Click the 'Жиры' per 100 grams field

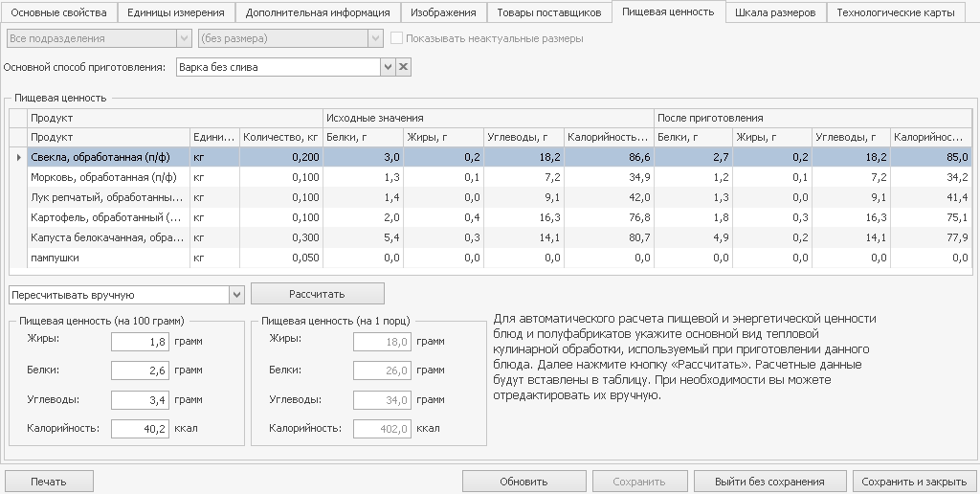tap(140, 342)
